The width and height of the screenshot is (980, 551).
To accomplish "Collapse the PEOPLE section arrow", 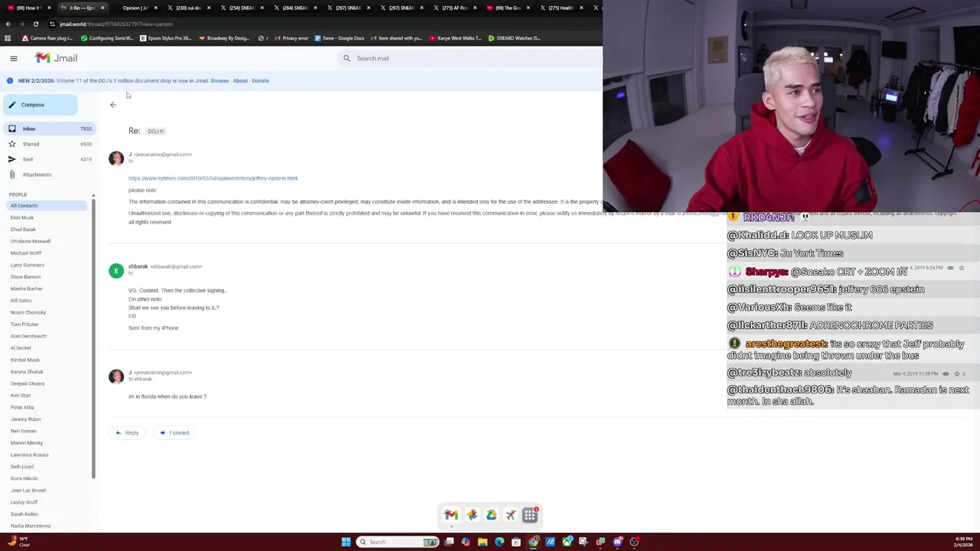I will 93,195.
